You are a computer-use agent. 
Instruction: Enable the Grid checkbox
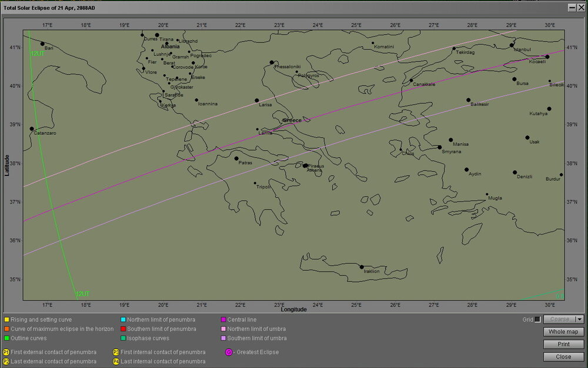[537, 319]
